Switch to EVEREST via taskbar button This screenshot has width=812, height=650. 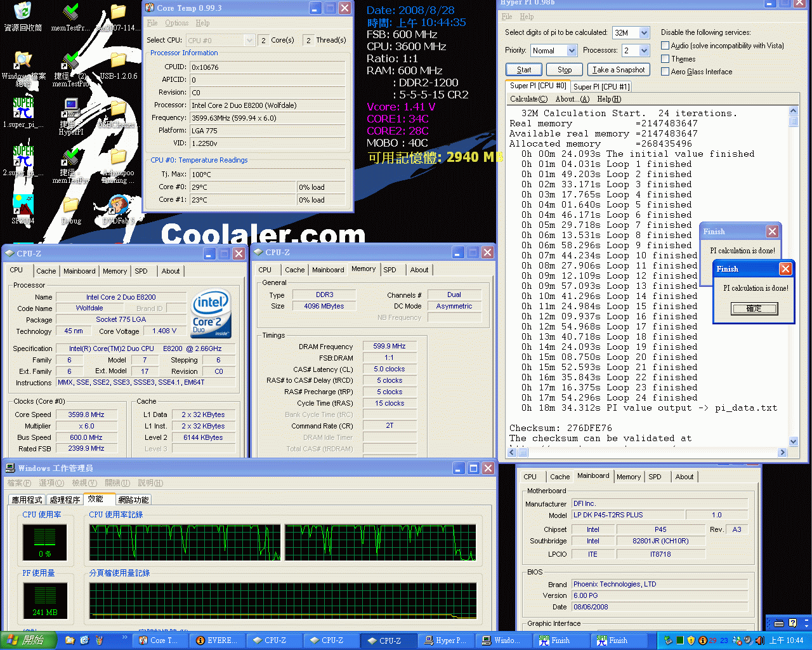[x=218, y=640]
